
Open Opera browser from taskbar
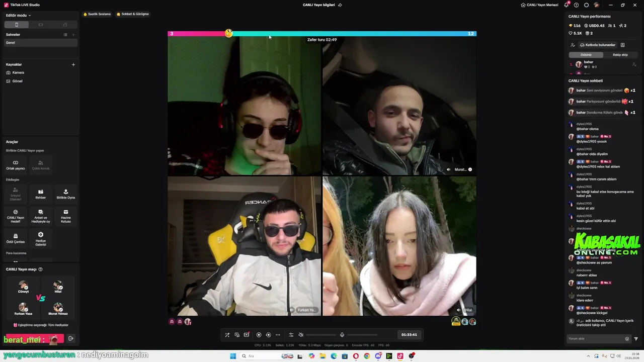356,356
